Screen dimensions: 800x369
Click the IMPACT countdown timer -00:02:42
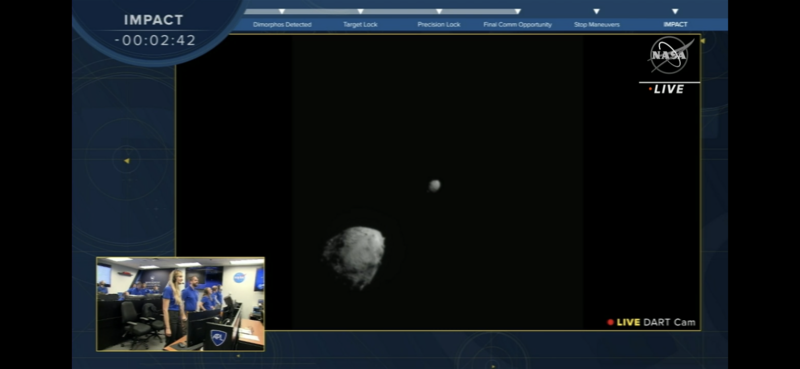tap(155, 40)
